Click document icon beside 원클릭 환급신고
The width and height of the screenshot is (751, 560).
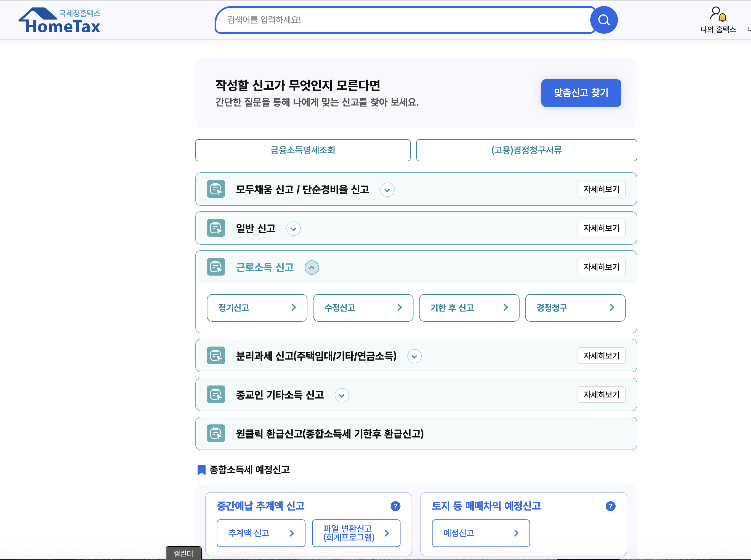point(216,434)
